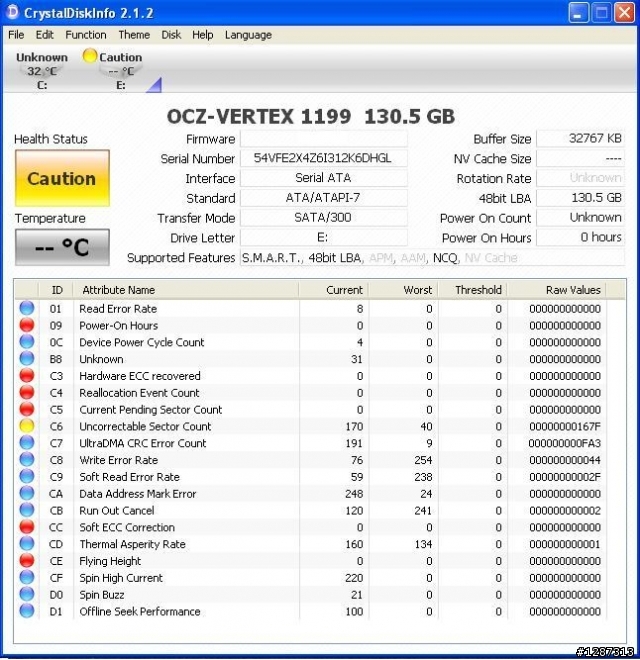Screen dimensions: 640x660
Task: Click the CrystalDiskInfo title bar app icon
Action: [13, 12]
